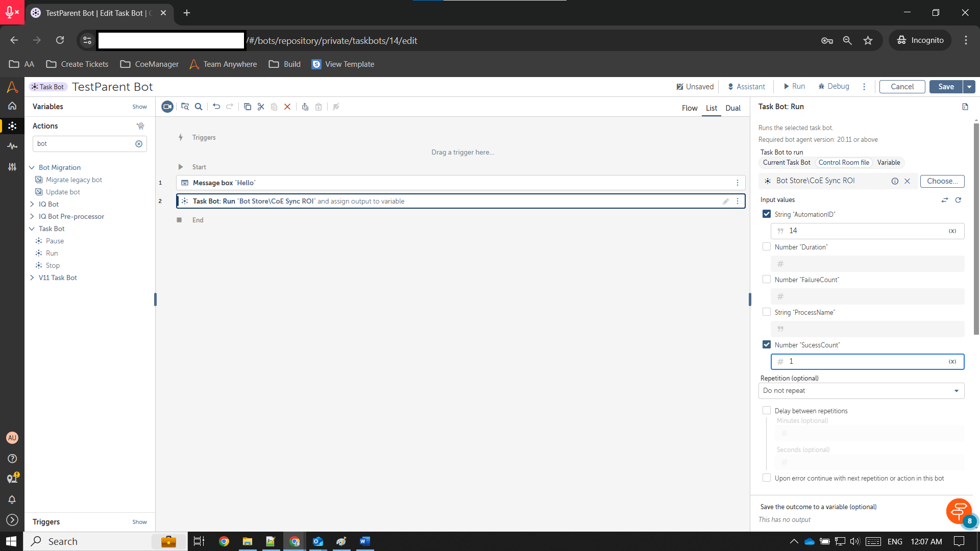Check Delay between repetitions option
Viewport: 980px width, 551px height.
(x=767, y=411)
